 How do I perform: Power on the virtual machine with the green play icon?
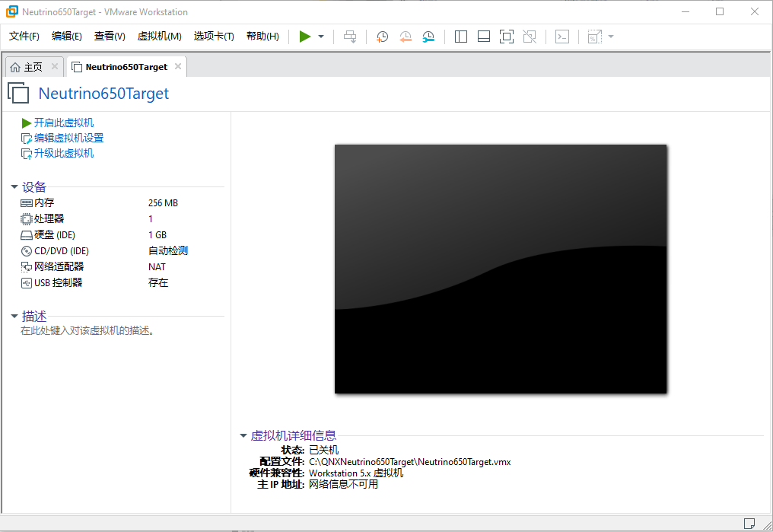point(304,36)
